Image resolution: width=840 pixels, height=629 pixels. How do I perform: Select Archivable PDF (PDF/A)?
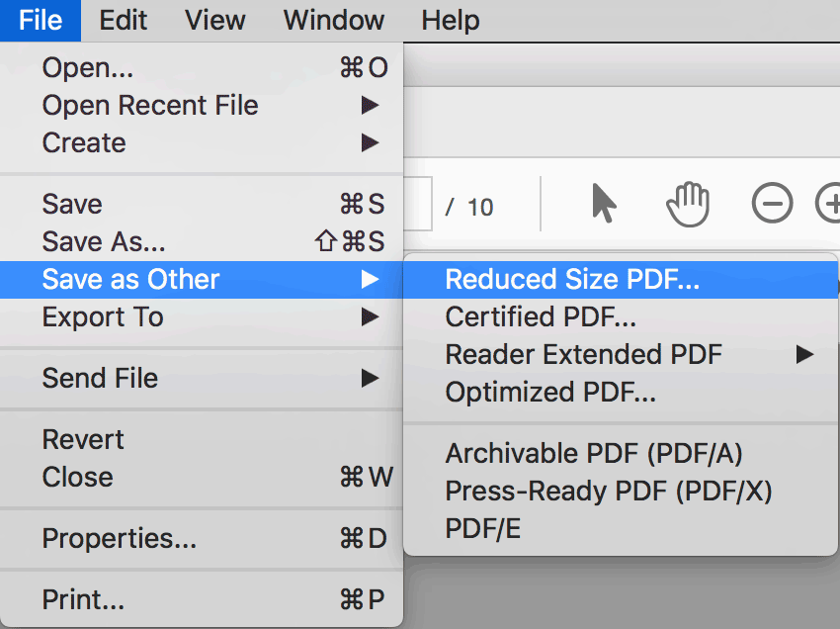click(621, 453)
